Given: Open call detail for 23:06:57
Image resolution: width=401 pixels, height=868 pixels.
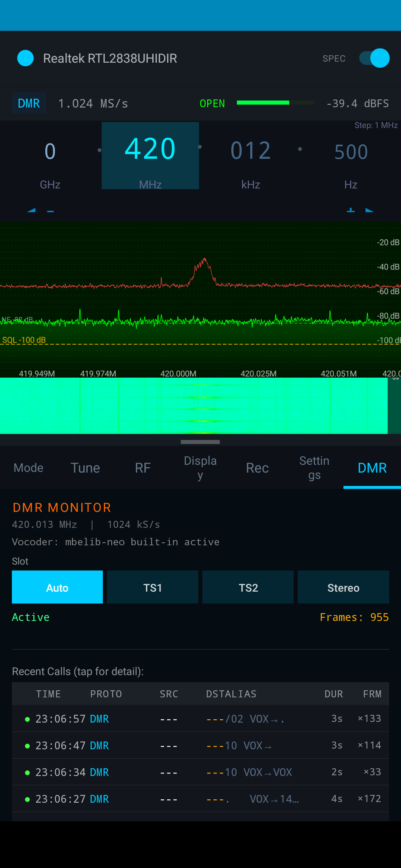Looking at the screenshot, I should point(200,719).
